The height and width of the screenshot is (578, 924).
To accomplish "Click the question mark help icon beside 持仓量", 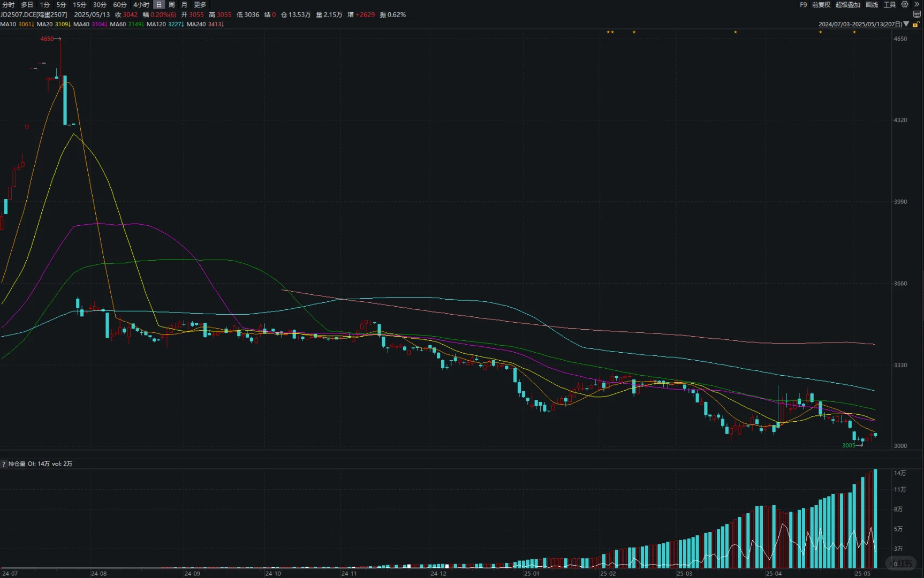I will point(4,464).
